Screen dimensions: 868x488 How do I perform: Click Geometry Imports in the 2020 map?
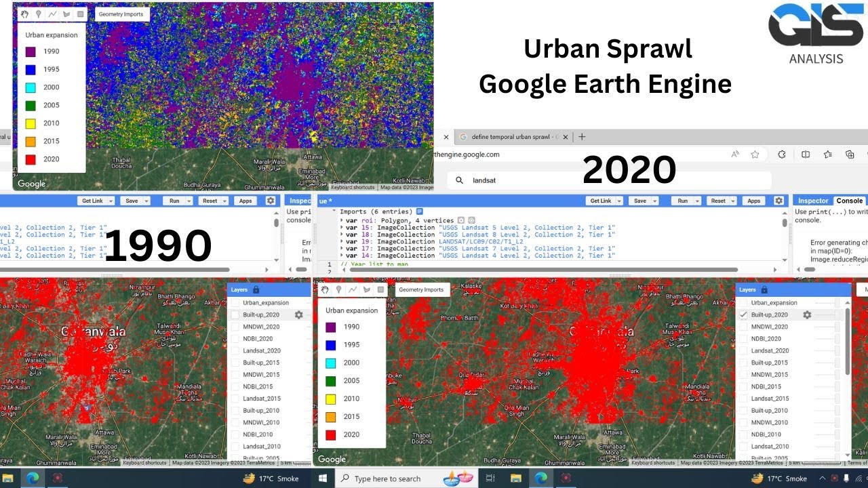(x=421, y=289)
